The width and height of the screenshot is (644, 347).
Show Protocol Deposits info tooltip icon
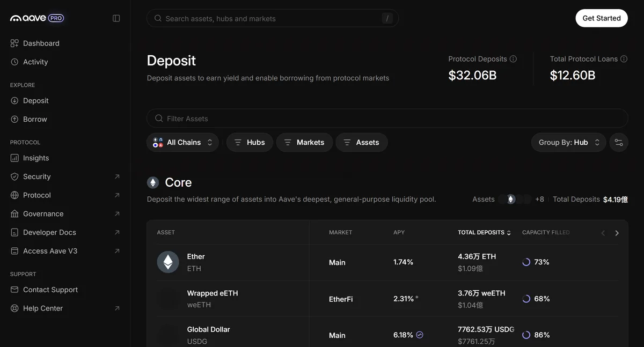pos(513,59)
